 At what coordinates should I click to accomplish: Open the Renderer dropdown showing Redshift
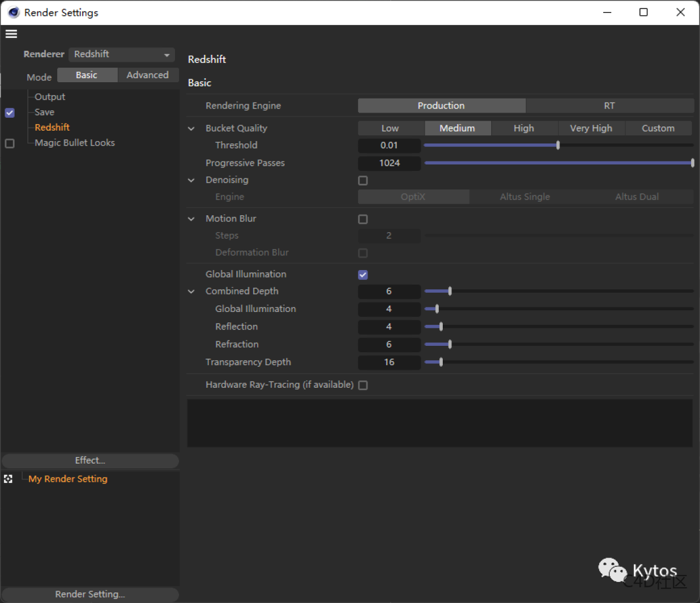[121, 54]
